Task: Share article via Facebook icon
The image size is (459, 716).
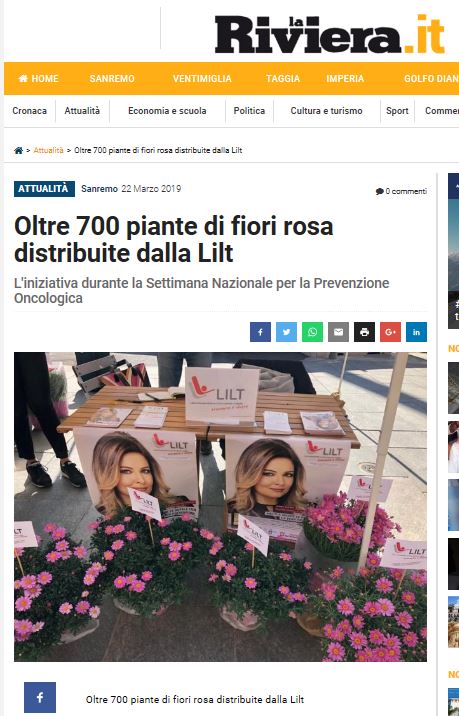Action: tap(260, 332)
